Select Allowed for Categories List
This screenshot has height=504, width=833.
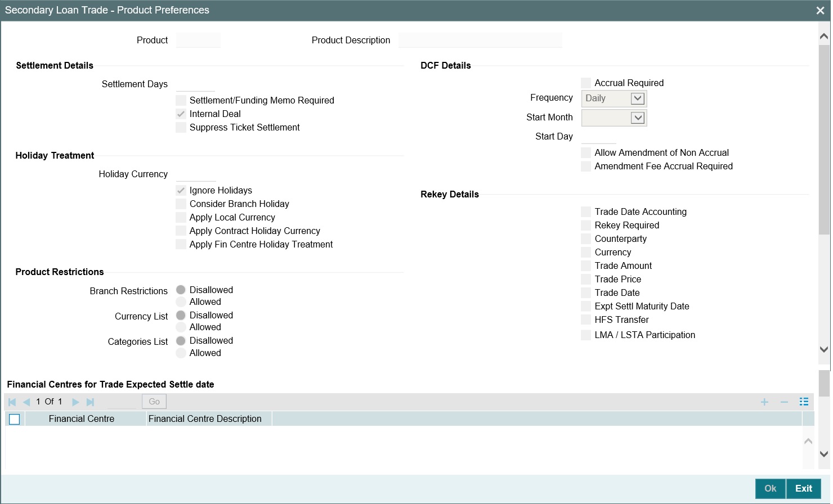click(x=181, y=353)
